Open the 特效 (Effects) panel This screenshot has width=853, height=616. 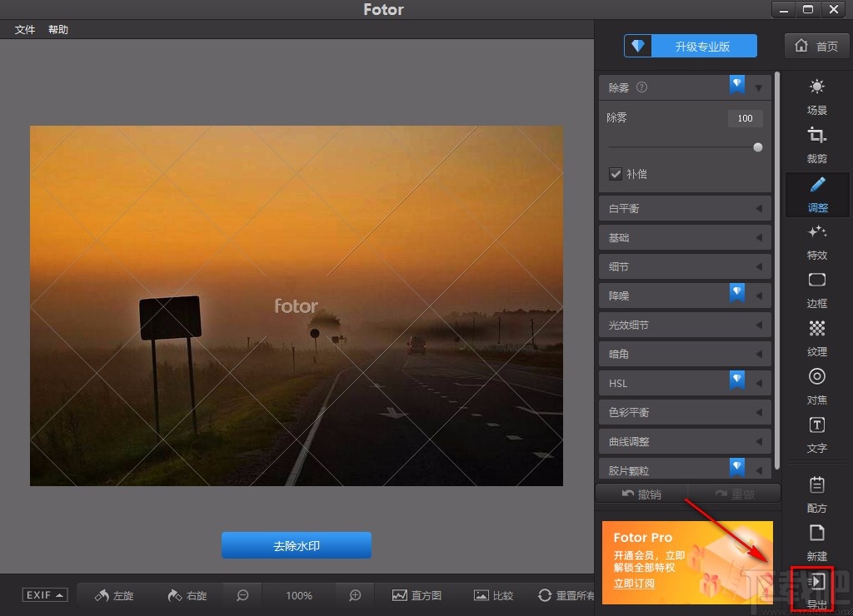816,244
